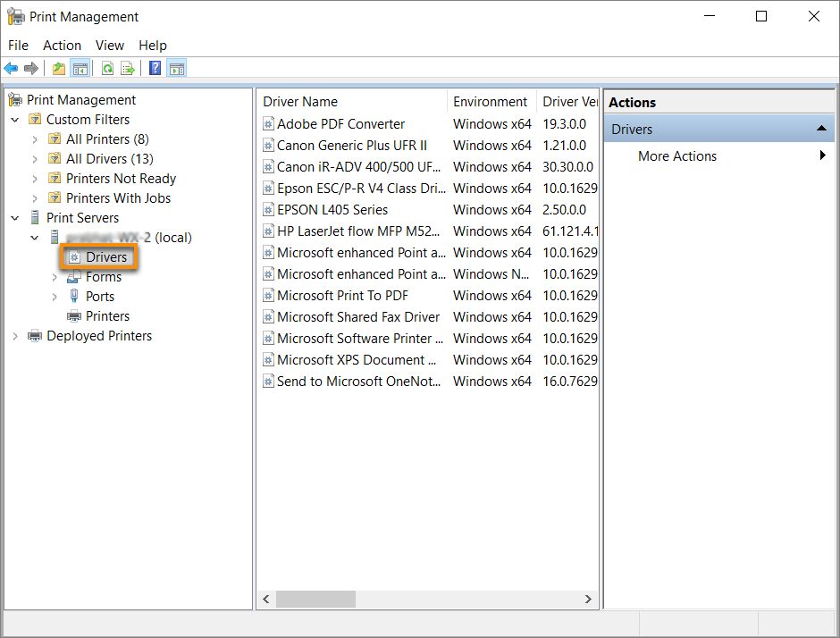Click the Forward navigation arrow
The width and height of the screenshot is (840, 638).
(31, 68)
